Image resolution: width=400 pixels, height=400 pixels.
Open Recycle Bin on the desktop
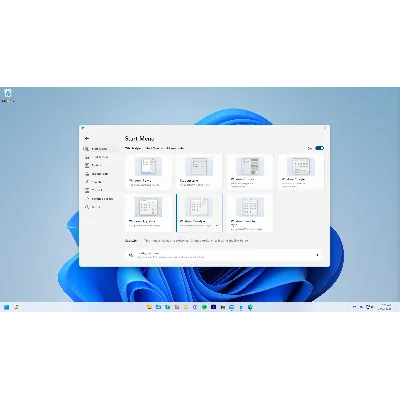click(x=8, y=95)
